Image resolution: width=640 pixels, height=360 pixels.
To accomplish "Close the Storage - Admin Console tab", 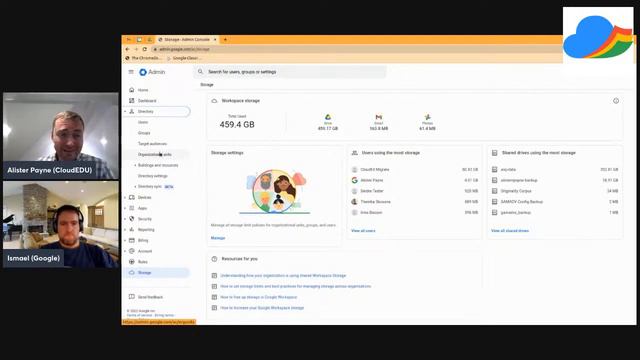I will click(x=215, y=40).
